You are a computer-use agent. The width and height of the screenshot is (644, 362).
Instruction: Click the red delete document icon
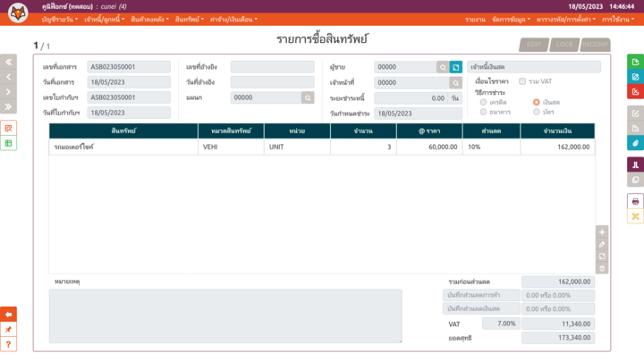pos(635,91)
